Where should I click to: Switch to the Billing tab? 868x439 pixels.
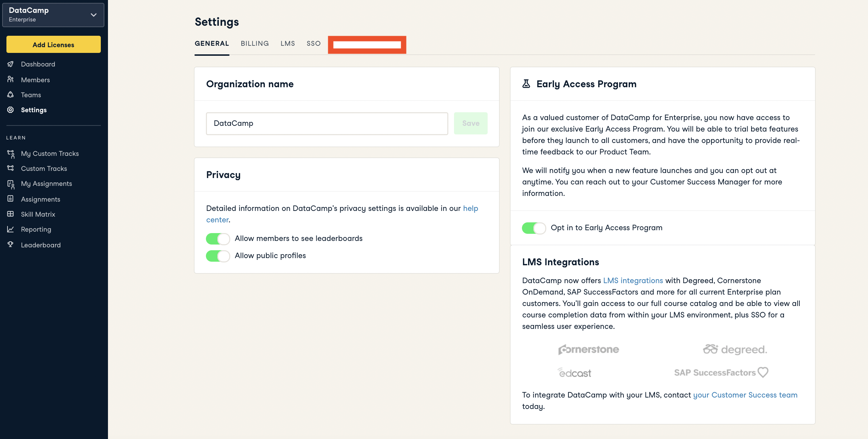pos(255,44)
